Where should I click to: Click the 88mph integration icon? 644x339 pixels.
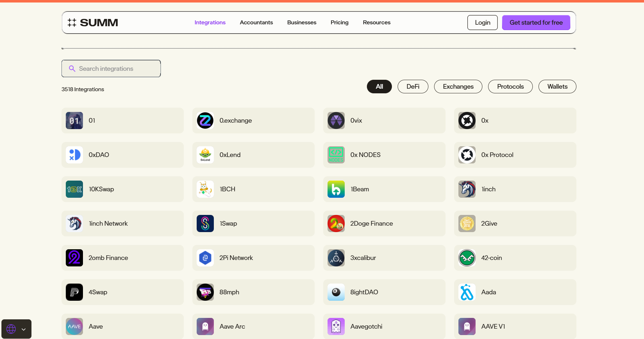(x=205, y=292)
